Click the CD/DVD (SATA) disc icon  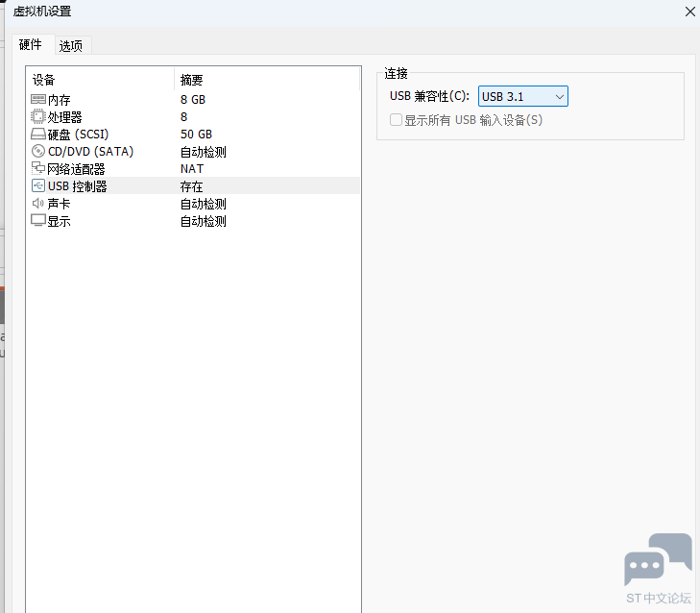(38, 152)
